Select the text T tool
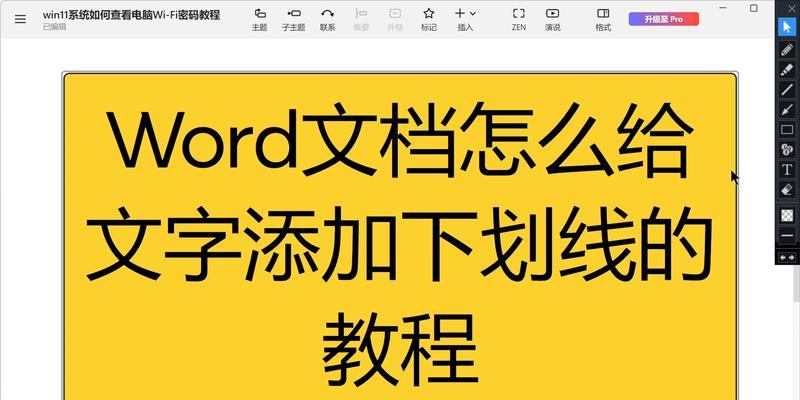Image resolution: width=800 pixels, height=400 pixels. click(787, 169)
